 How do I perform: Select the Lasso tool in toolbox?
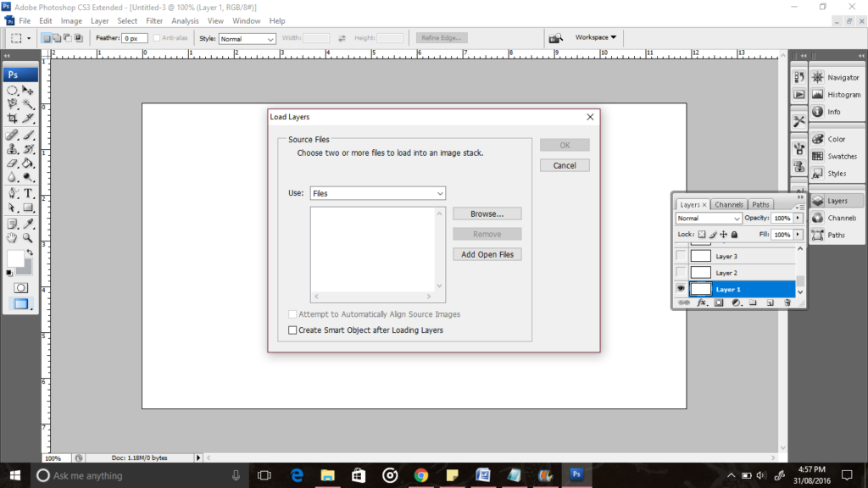coord(12,104)
